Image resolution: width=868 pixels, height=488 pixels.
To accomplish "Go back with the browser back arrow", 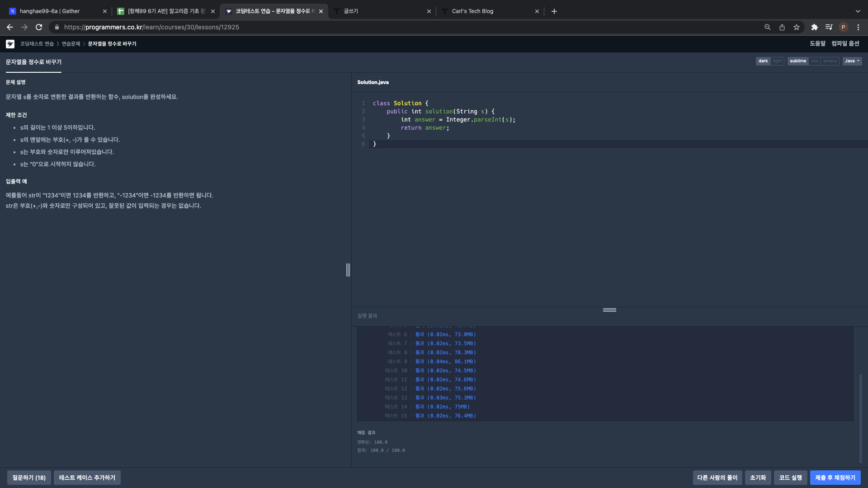I will (x=10, y=27).
